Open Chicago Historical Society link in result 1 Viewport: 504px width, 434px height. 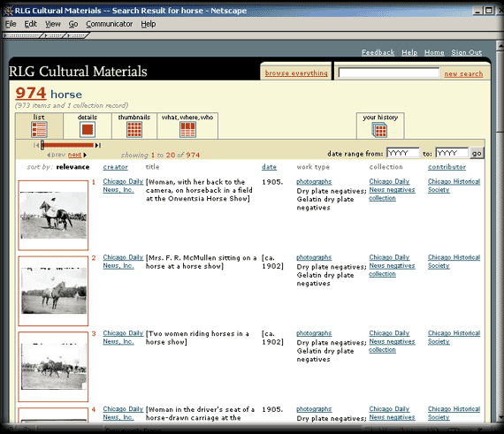click(x=454, y=186)
